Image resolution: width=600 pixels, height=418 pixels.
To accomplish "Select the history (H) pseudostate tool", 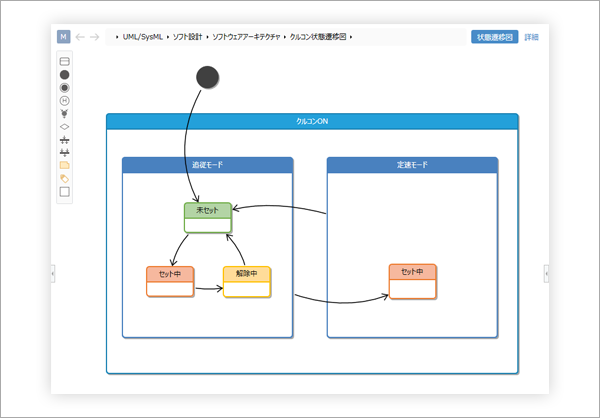I will coord(65,101).
